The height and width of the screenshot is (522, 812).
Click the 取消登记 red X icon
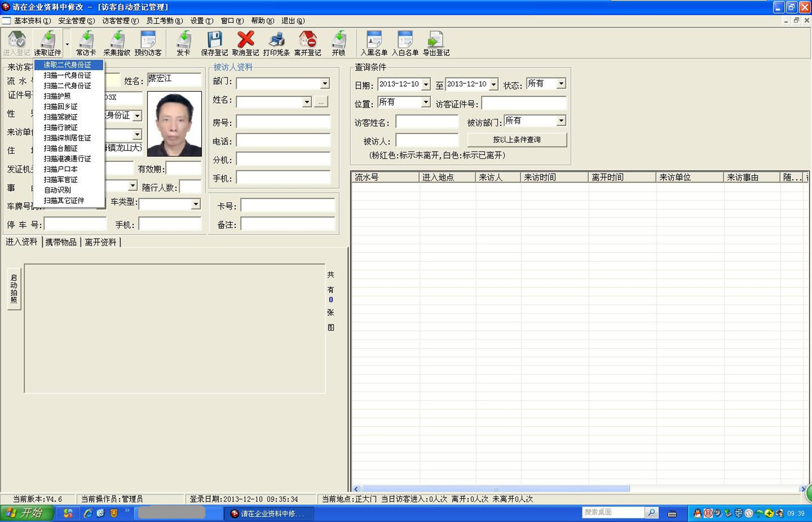pyautogui.click(x=245, y=43)
